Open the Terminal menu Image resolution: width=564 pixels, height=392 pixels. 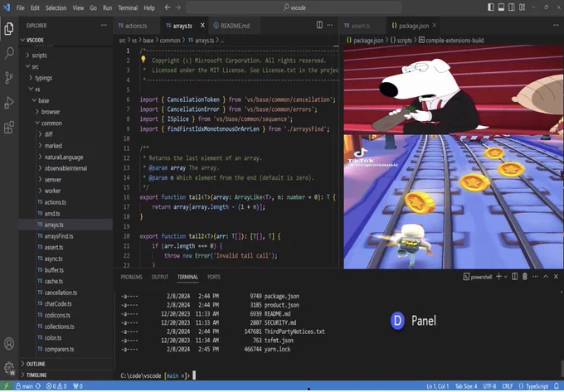pyautogui.click(x=128, y=7)
